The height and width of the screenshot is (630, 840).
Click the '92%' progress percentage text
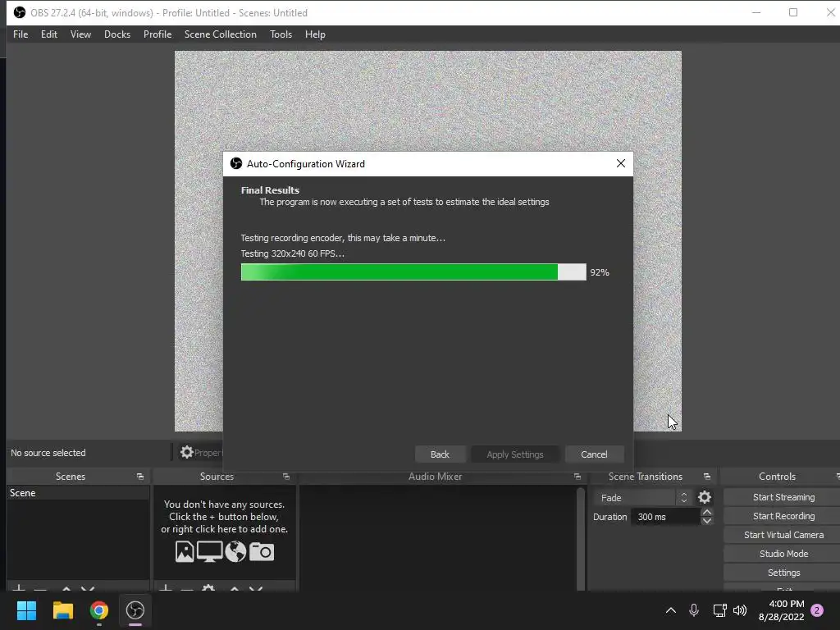600,272
